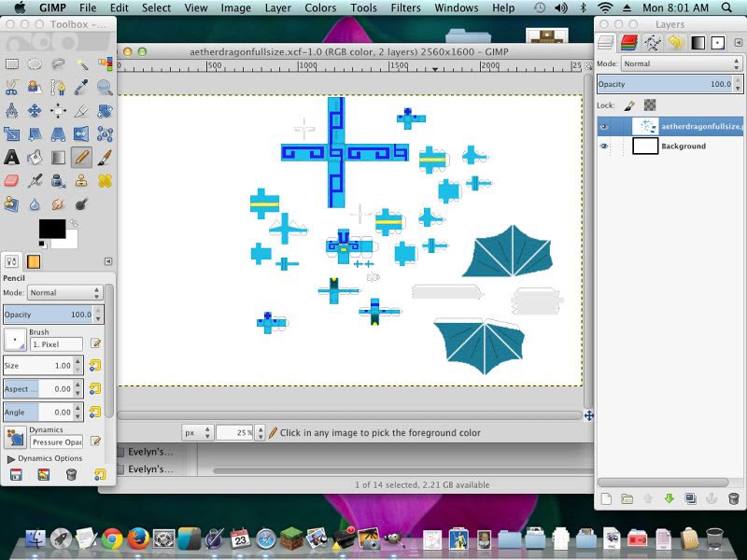Viewport: 747px width, 560px height.
Task: Open the brush picker preview button
Action: point(15,340)
